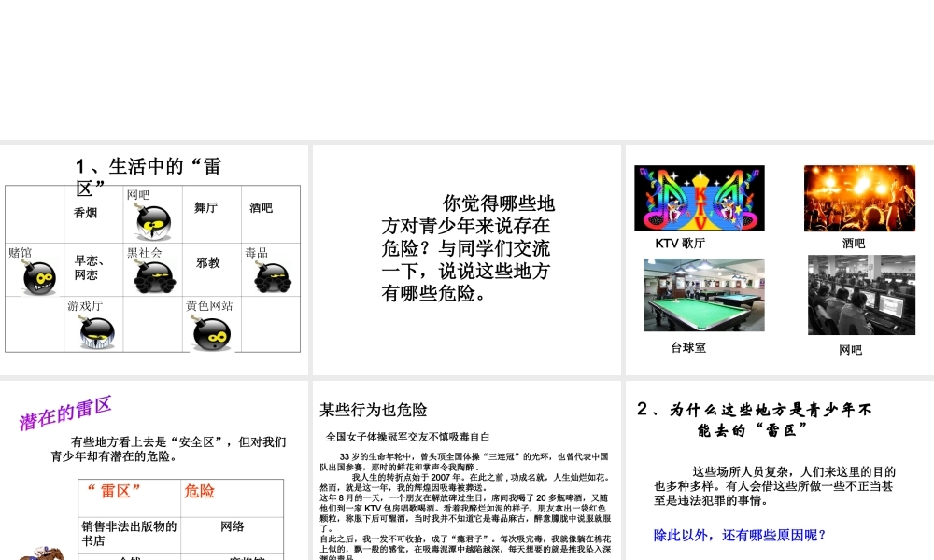Click the 游戏厅 label text
This screenshot has width=934, height=560.
[x=85, y=306]
